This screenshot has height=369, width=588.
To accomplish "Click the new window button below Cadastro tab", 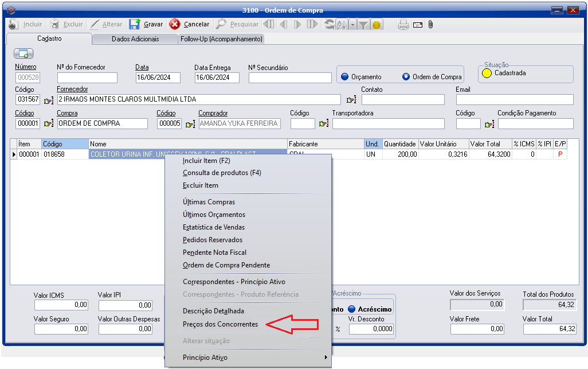I will (x=23, y=53).
